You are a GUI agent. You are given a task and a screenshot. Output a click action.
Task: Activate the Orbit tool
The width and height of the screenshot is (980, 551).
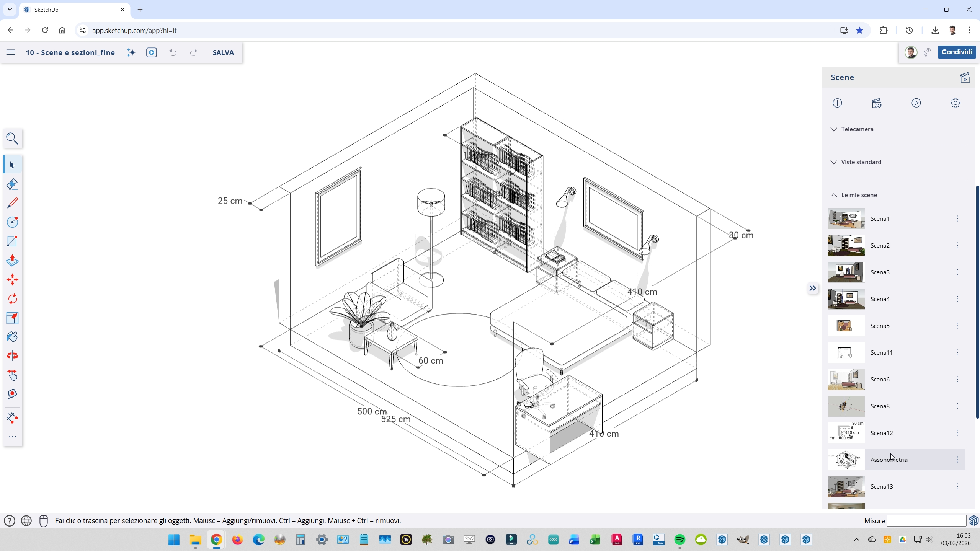(12, 356)
